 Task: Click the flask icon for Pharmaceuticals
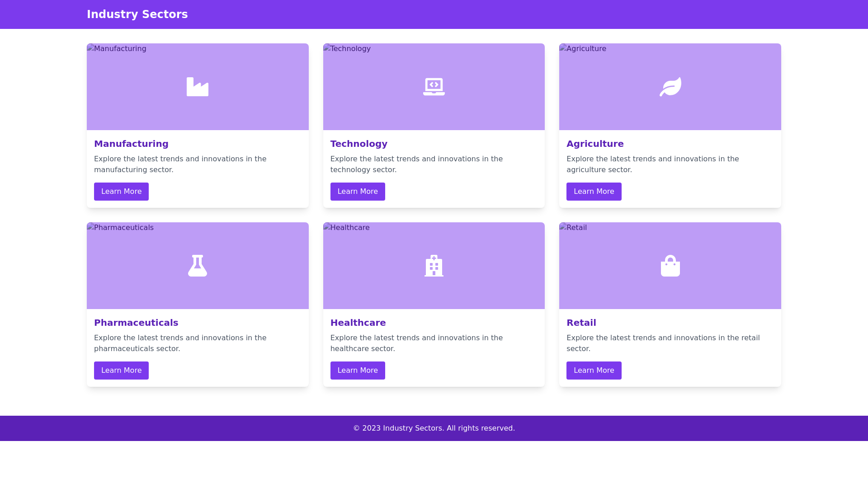tap(198, 266)
